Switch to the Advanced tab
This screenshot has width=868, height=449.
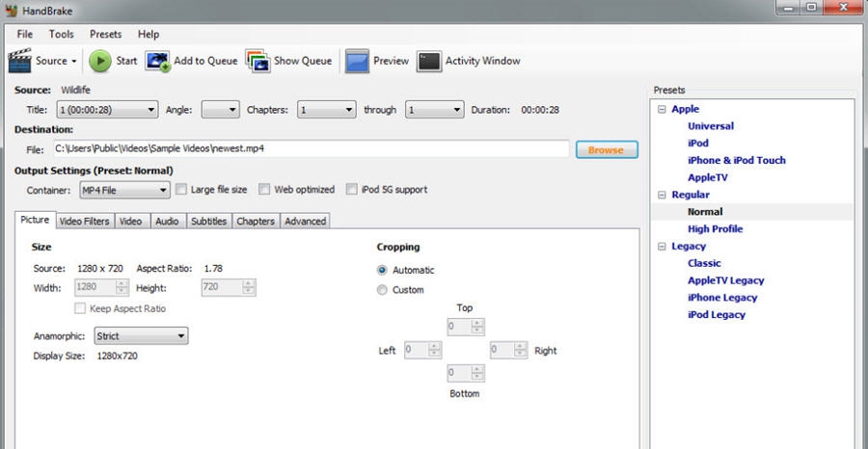[x=305, y=222]
